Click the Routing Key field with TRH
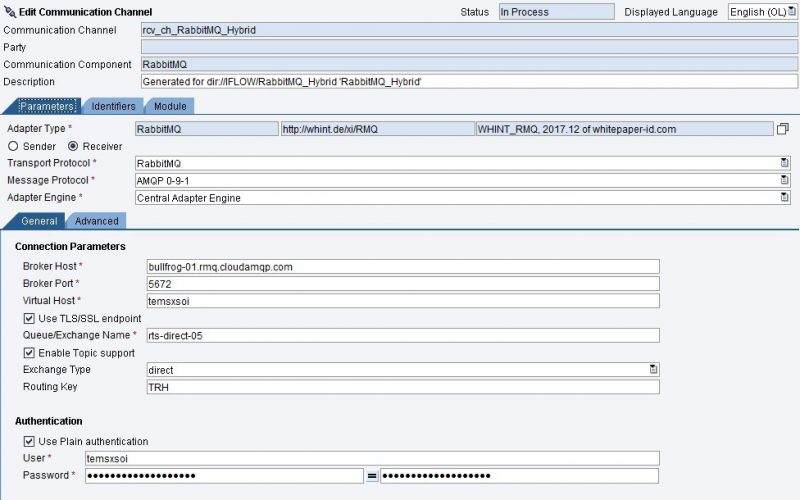This screenshot has height=500, width=800. point(403,387)
